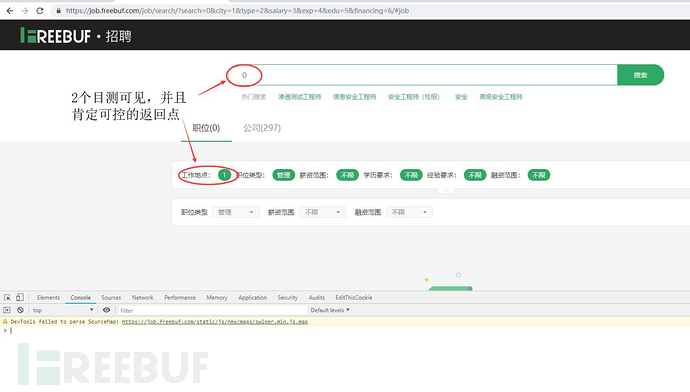Click the browser forward arrow
The height and width of the screenshot is (392, 690).
pyautogui.click(x=25, y=11)
